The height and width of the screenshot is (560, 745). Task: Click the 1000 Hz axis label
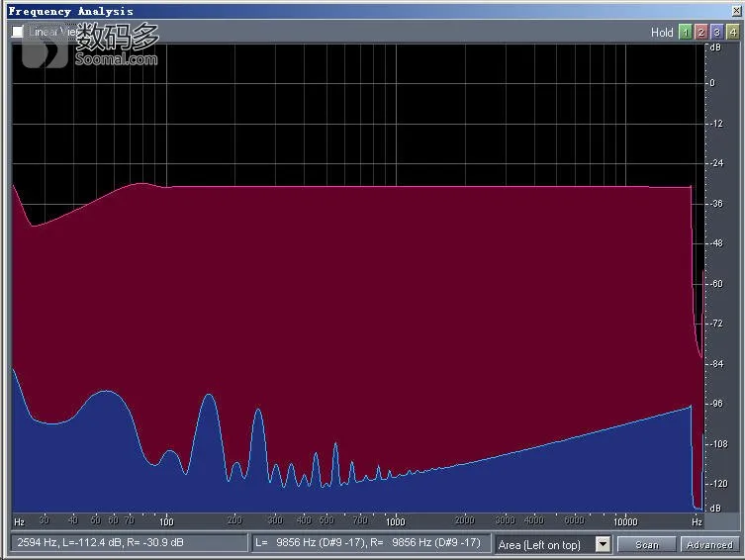396,522
